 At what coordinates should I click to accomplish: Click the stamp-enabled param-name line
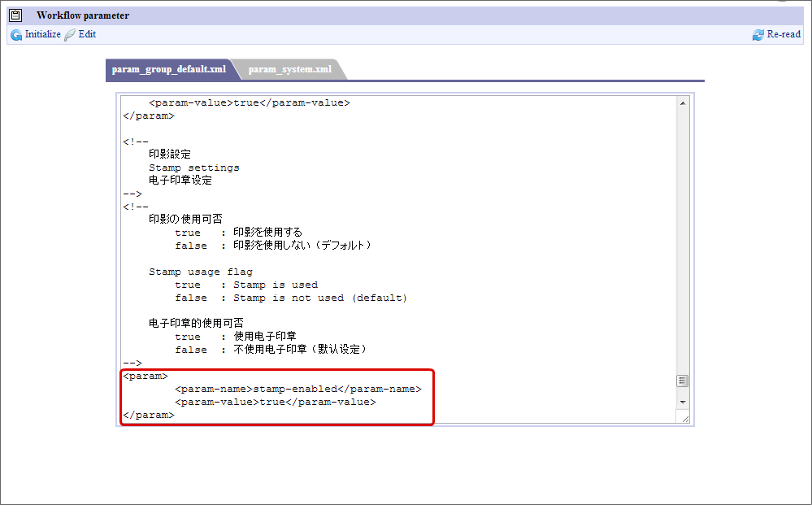[298, 389]
